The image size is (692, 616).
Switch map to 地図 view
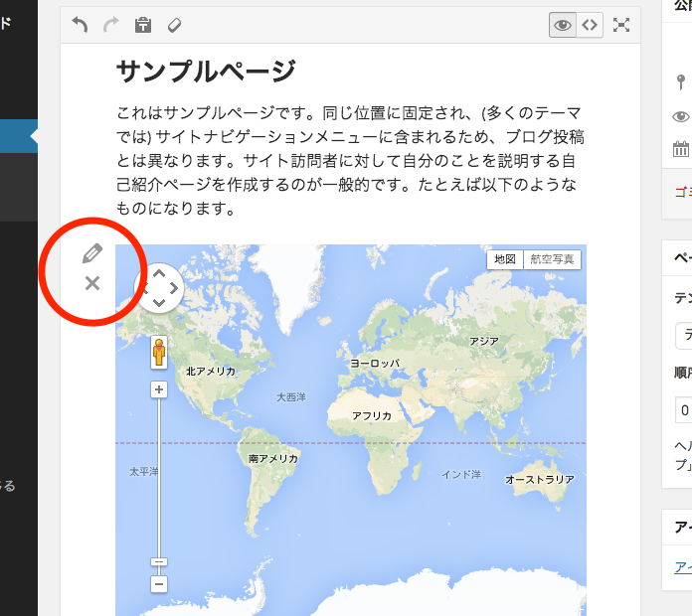504,259
